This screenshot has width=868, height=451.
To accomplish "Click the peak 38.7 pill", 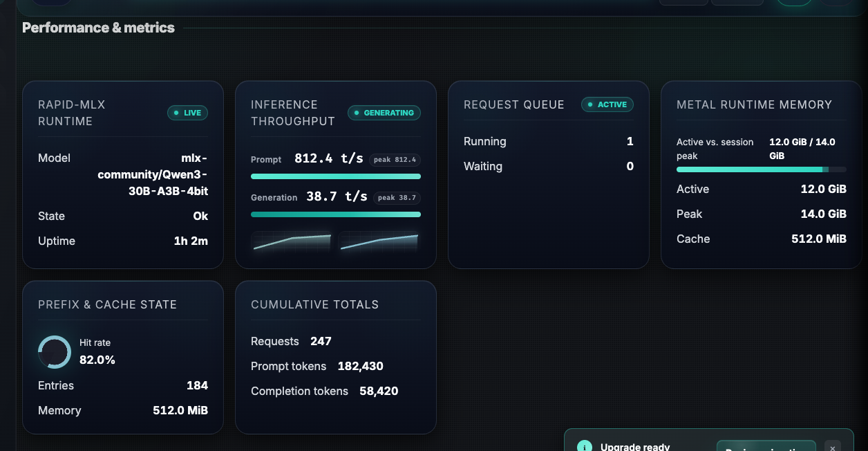I will point(397,198).
